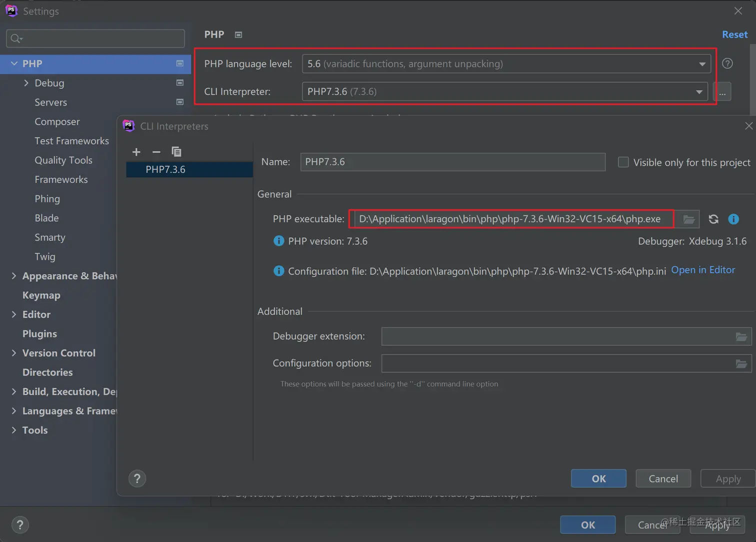The image size is (756, 542).
Task: Expand Languages & Frameworks section
Action: click(14, 411)
